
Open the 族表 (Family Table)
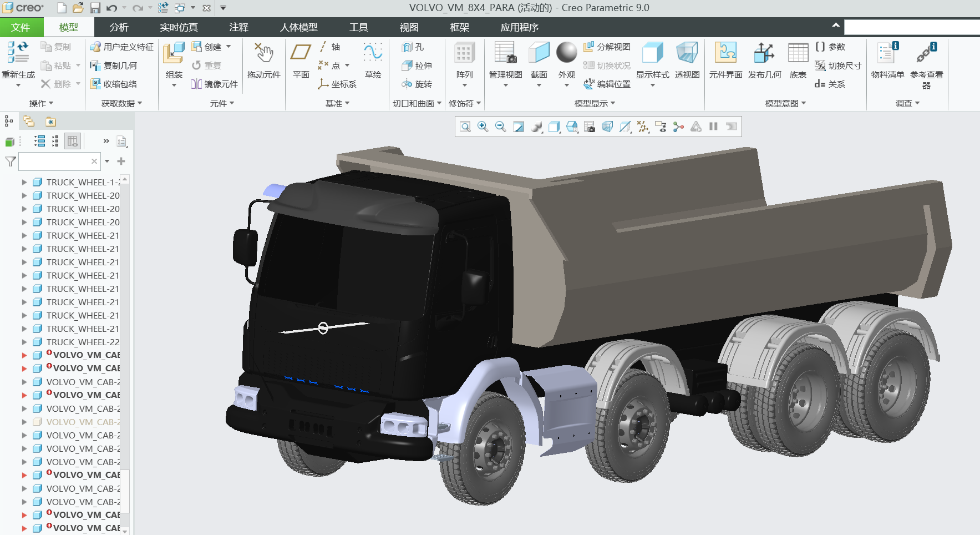coord(798,60)
